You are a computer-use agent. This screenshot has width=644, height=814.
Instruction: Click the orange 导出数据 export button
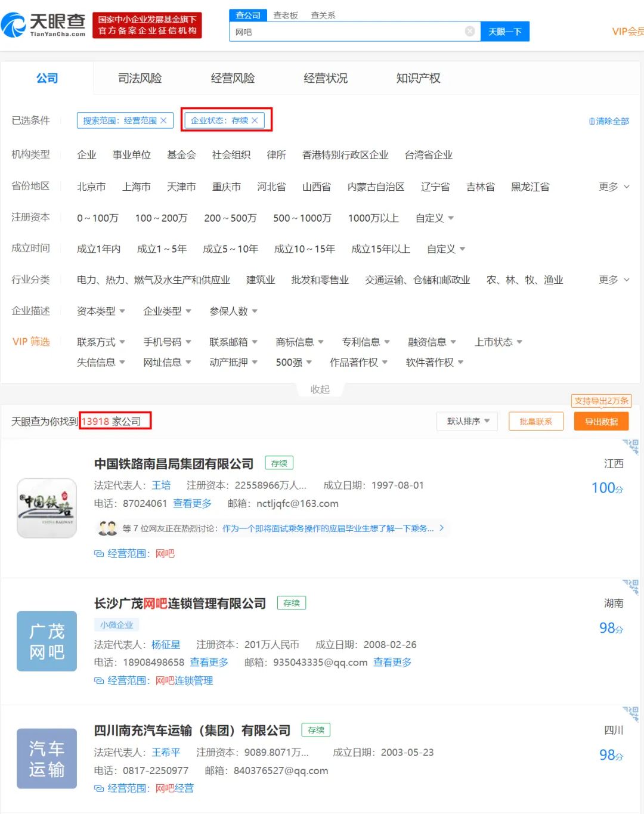pyautogui.click(x=601, y=421)
